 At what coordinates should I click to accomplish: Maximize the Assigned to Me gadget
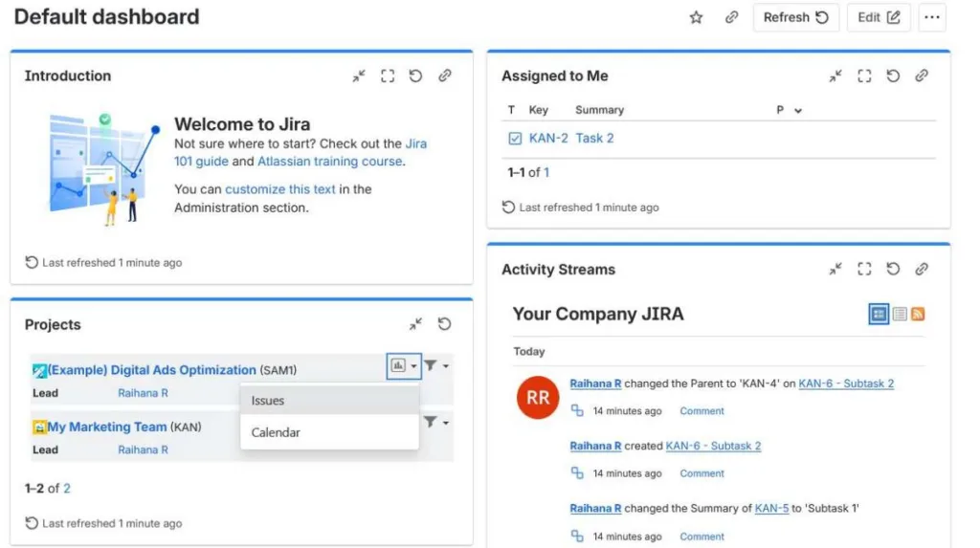(x=864, y=77)
